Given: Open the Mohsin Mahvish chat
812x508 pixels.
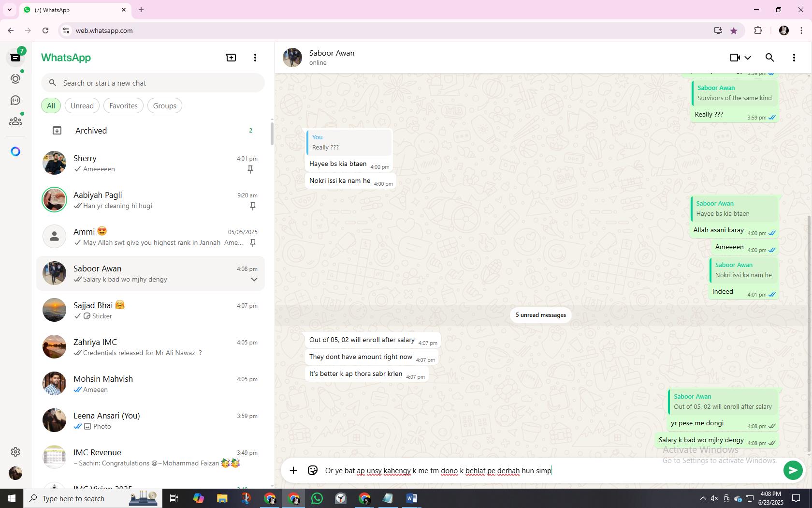Looking at the screenshot, I should [x=151, y=384].
